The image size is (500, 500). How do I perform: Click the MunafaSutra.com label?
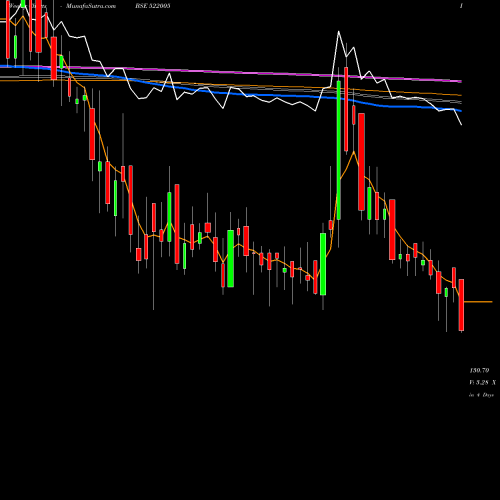(x=91, y=6)
